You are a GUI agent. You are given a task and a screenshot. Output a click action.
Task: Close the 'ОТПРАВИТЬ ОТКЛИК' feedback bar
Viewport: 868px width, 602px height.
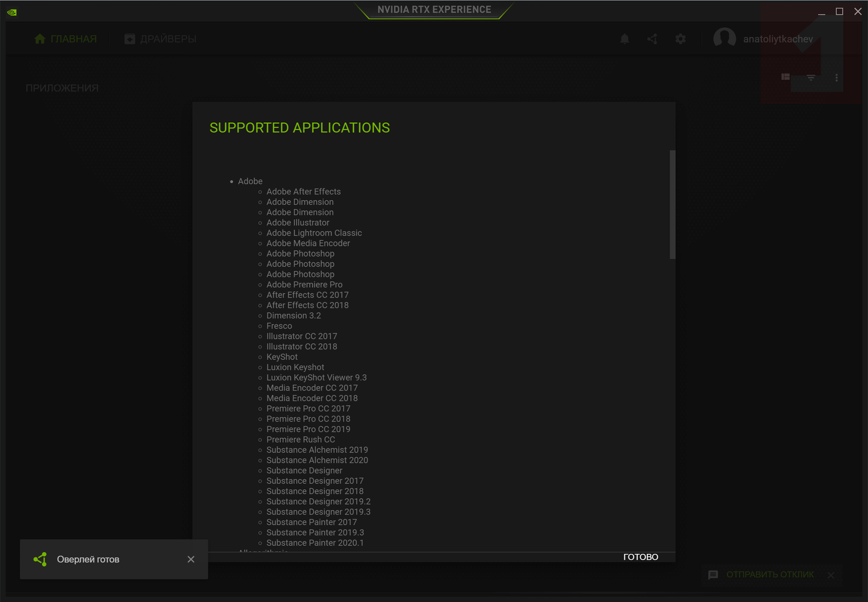coord(831,575)
